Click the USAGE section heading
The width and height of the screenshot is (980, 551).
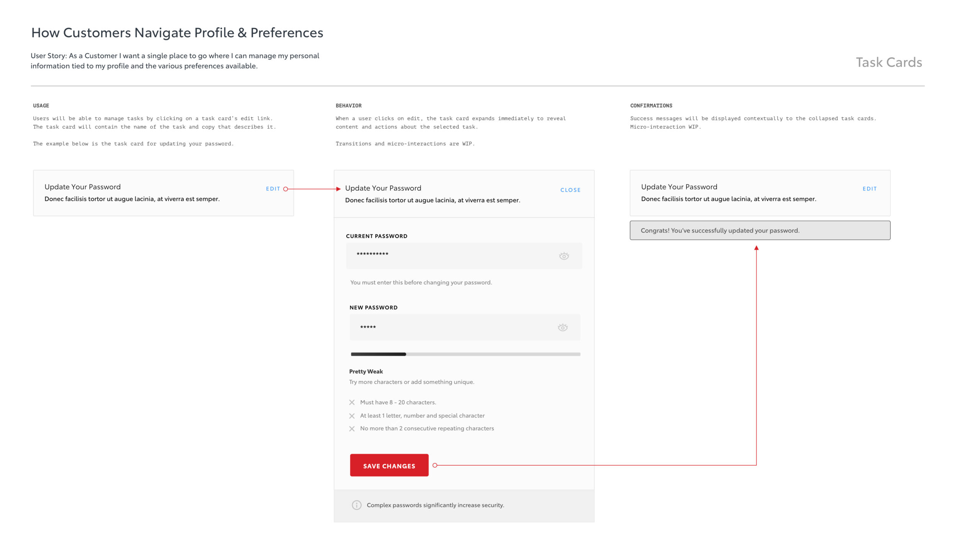[x=41, y=106]
